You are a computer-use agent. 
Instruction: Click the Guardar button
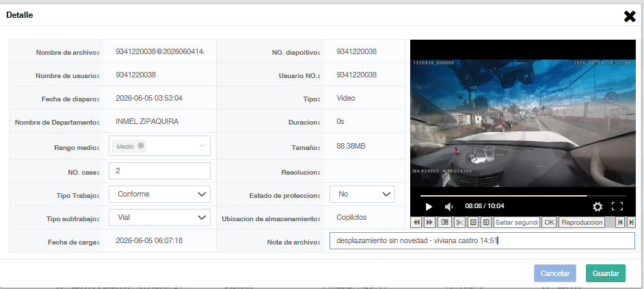606,273
